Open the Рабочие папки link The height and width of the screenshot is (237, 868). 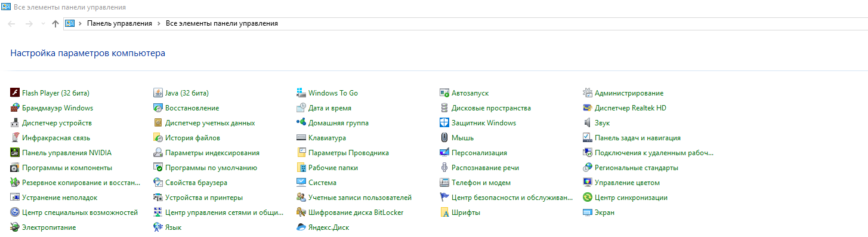333,168
